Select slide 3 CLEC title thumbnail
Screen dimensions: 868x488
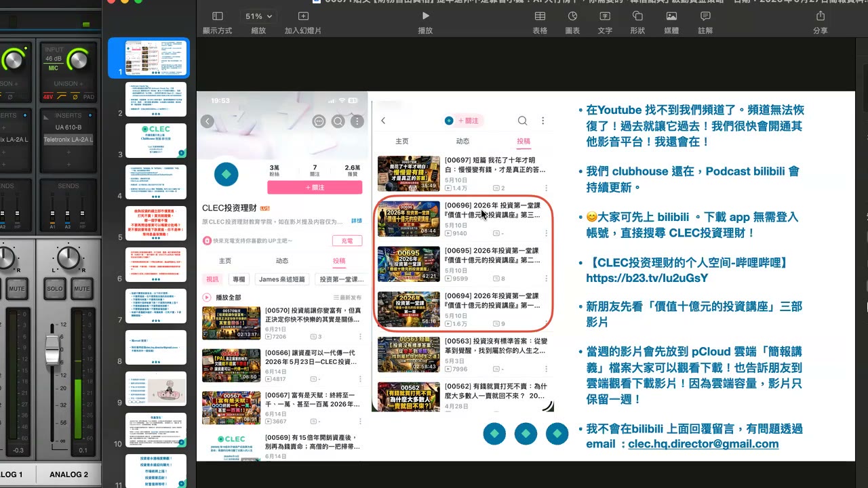point(156,140)
